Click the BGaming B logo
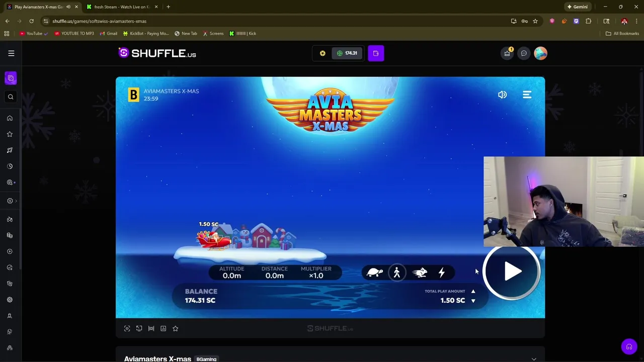This screenshot has height=362, width=644. (x=133, y=95)
